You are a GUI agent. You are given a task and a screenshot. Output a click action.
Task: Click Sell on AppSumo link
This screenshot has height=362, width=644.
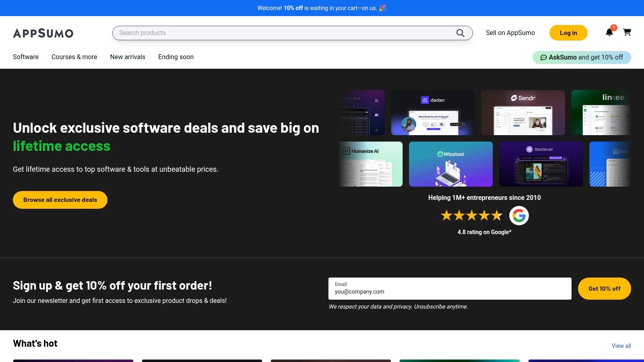pyautogui.click(x=510, y=33)
